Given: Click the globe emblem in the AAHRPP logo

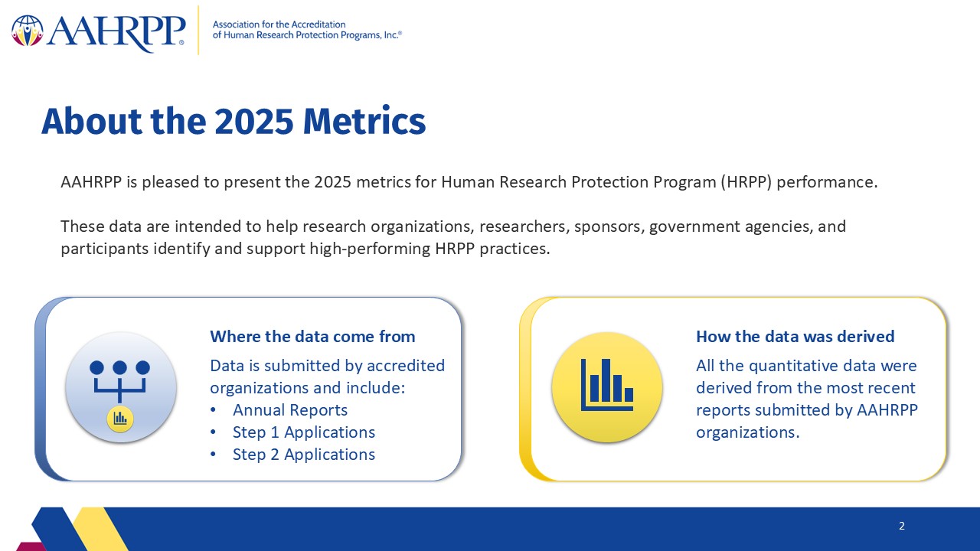Looking at the screenshot, I should pos(28,30).
